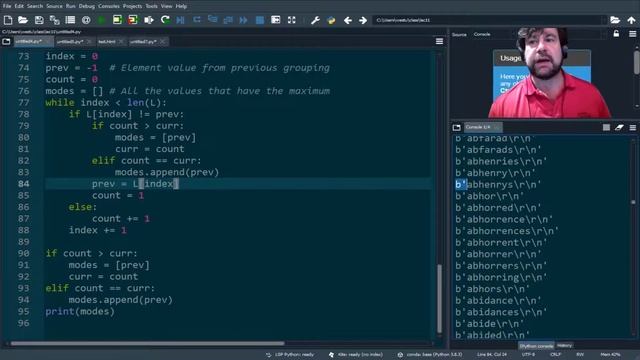The image size is (640, 360).
Task: Toggle the Help pane lock icon
Action: (616, 34)
